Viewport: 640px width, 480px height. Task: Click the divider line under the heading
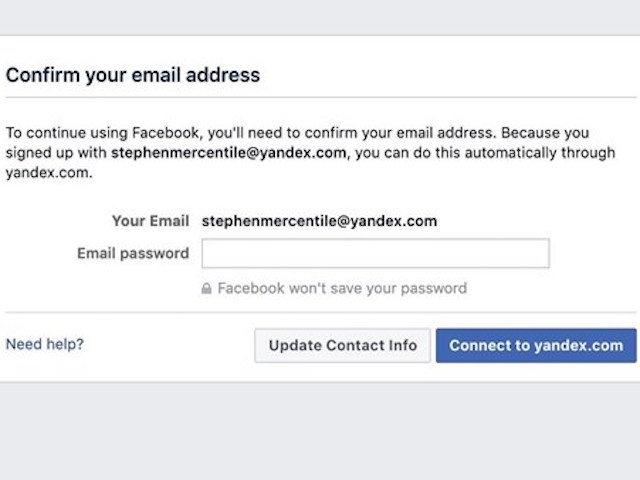point(320,97)
